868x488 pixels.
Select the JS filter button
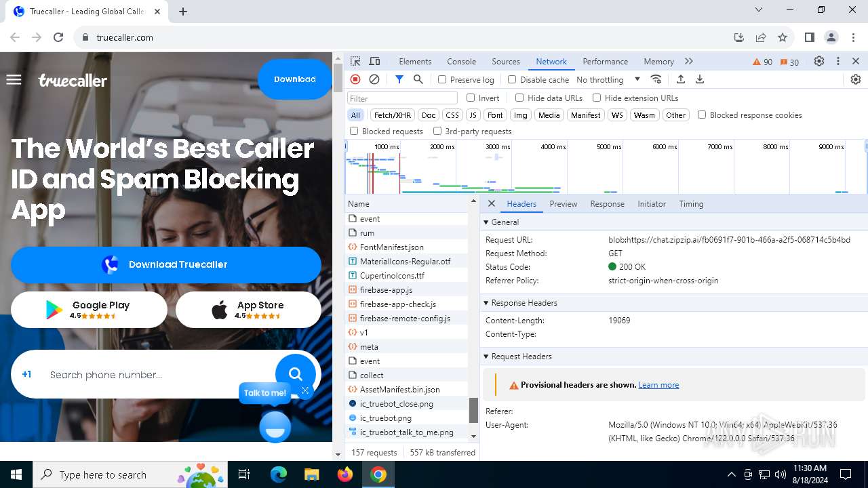[473, 115]
